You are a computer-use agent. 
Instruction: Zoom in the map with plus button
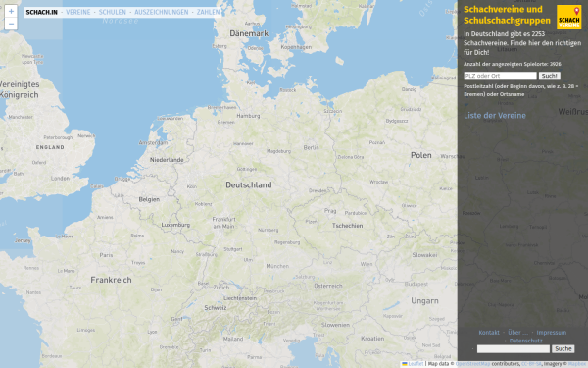point(11,11)
